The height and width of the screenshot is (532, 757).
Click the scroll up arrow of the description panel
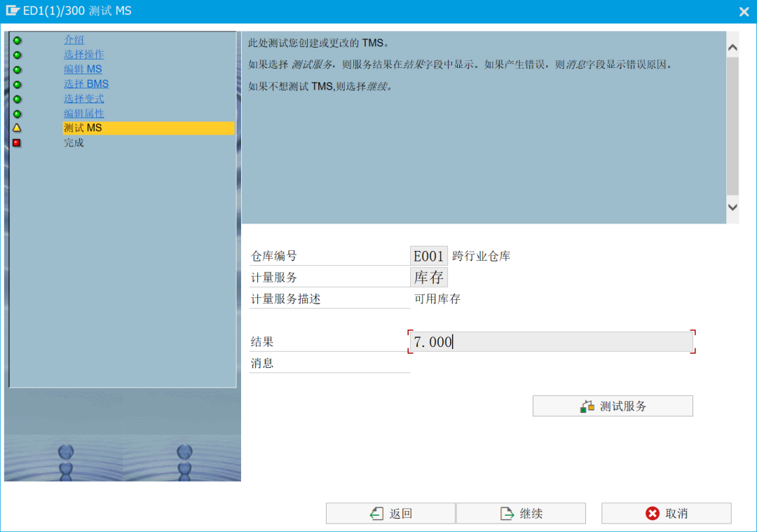[x=732, y=47]
